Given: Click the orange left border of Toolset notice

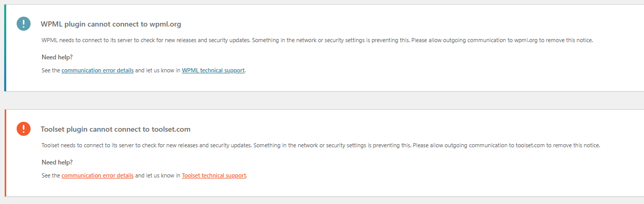Looking at the screenshot, I should pyautogui.click(x=5, y=153).
